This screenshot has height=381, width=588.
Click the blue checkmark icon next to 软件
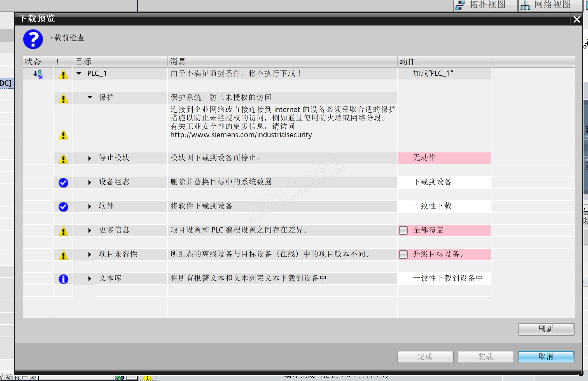coord(63,206)
